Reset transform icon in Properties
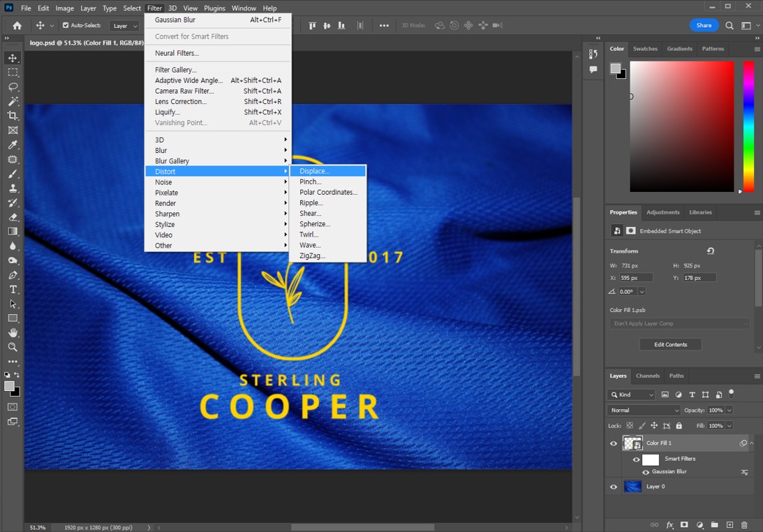This screenshot has width=763, height=532. point(711,251)
